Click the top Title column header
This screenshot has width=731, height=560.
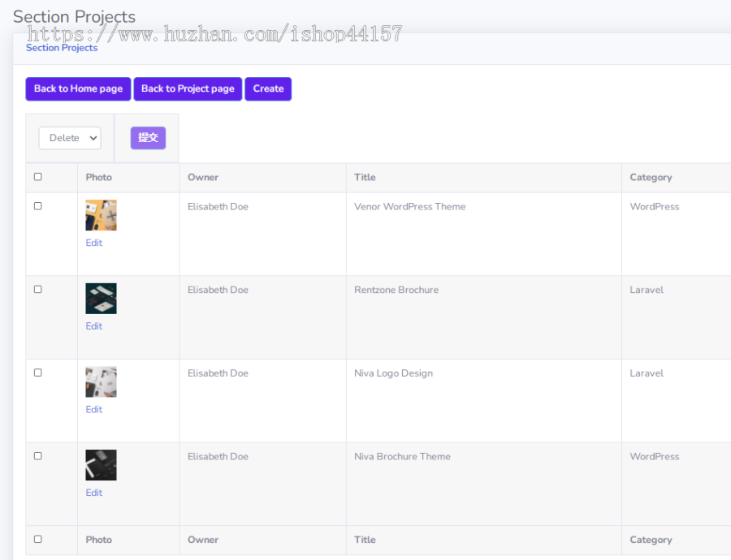click(x=365, y=177)
